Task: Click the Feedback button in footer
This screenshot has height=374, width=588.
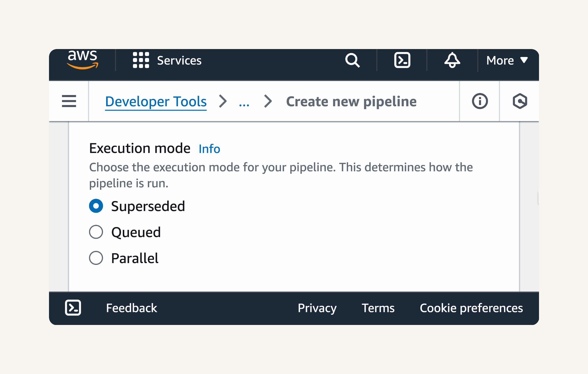Action: [x=132, y=308]
